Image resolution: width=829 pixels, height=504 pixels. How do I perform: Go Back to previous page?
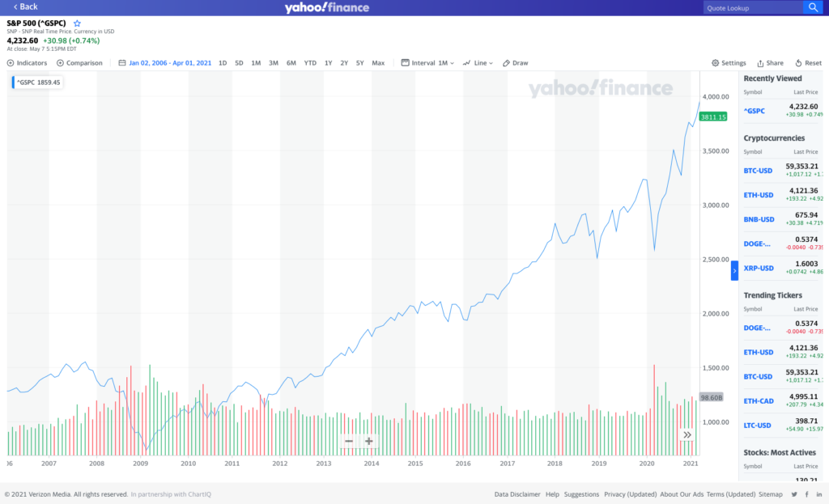click(25, 7)
